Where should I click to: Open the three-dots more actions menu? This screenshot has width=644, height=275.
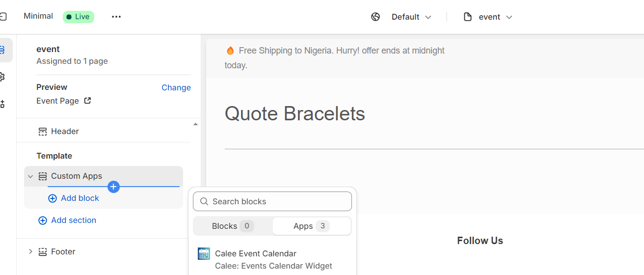click(x=116, y=17)
